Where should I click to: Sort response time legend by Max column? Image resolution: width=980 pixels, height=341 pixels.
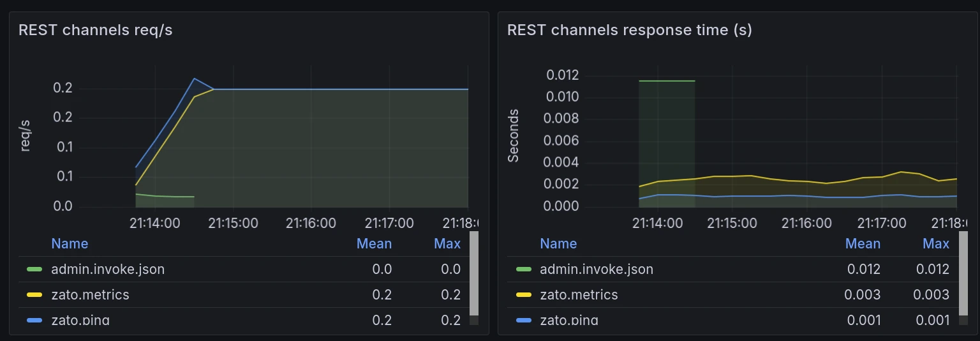coord(935,243)
